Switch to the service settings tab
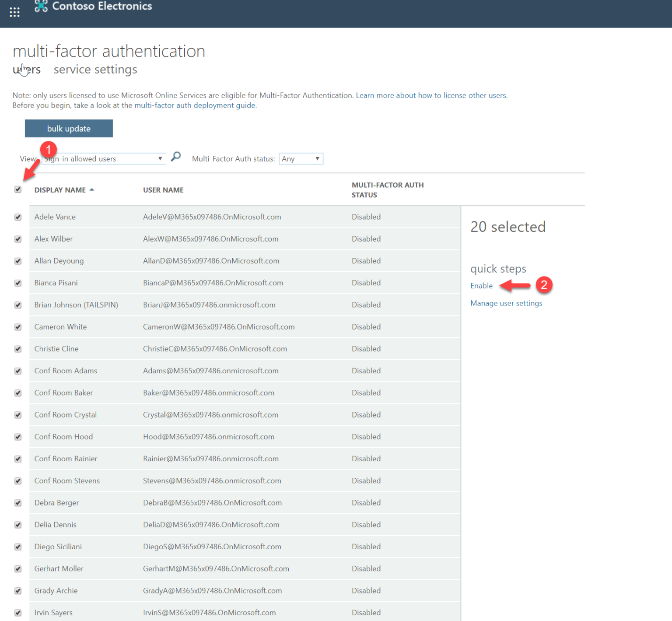Image resolution: width=672 pixels, height=621 pixels. pyautogui.click(x=95, y=69)
